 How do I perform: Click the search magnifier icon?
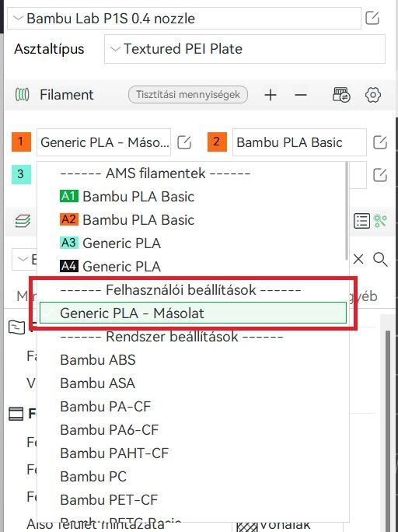pos(380,260)
